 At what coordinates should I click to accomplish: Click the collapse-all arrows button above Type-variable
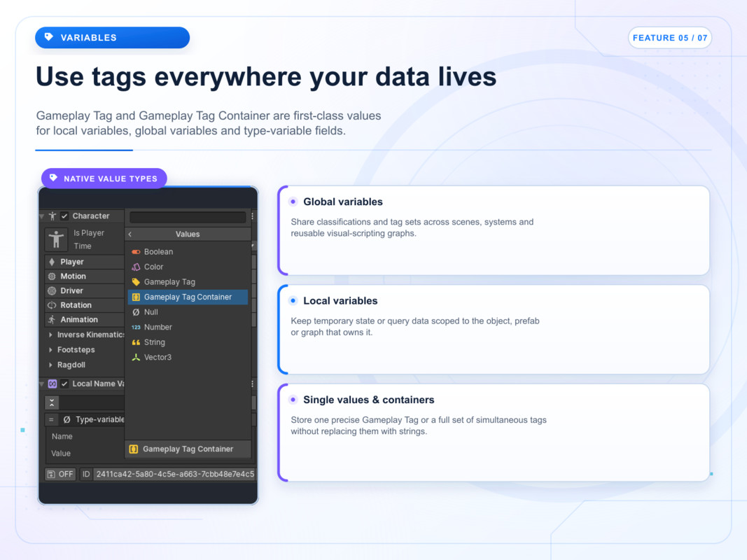[52, 403]
